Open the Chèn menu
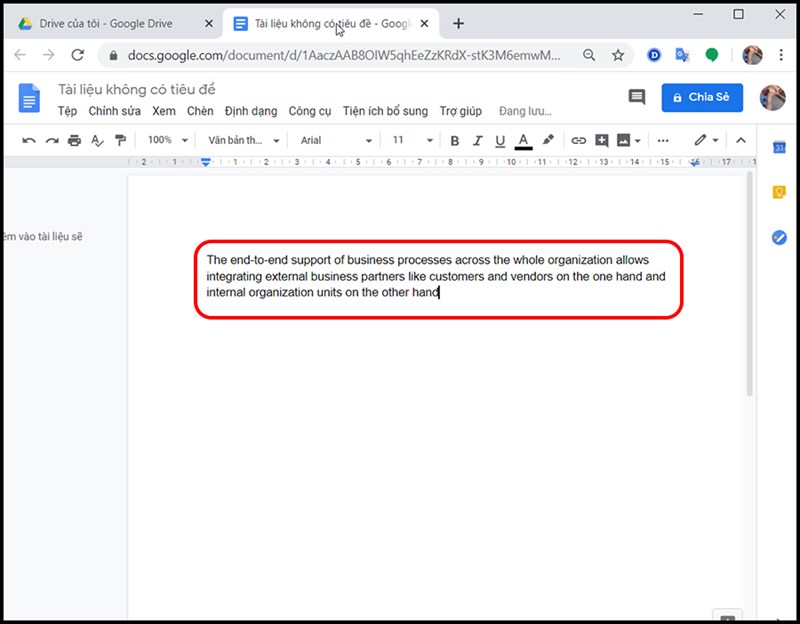 click(200, 111)
